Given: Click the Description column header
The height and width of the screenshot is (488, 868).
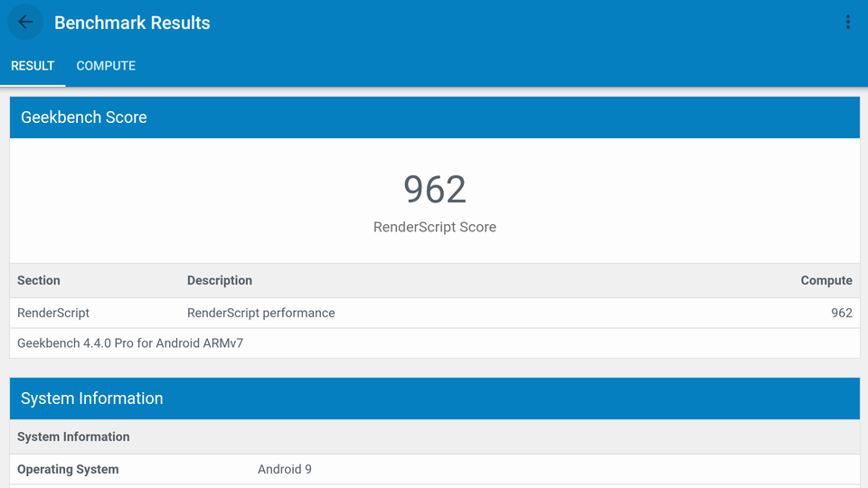Looking at the screenshot, I should click(219, 280).
